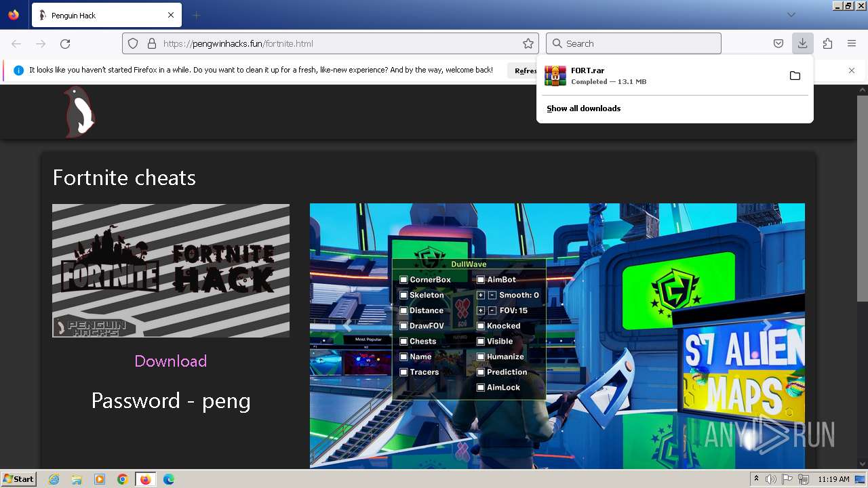Decrease FOV with minus button

(x=492, y=310)
